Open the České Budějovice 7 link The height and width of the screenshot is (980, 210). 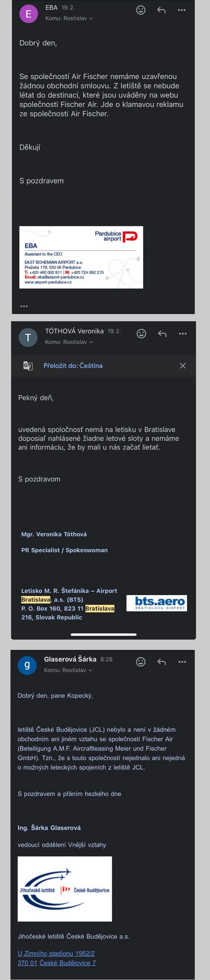point(68,962)
